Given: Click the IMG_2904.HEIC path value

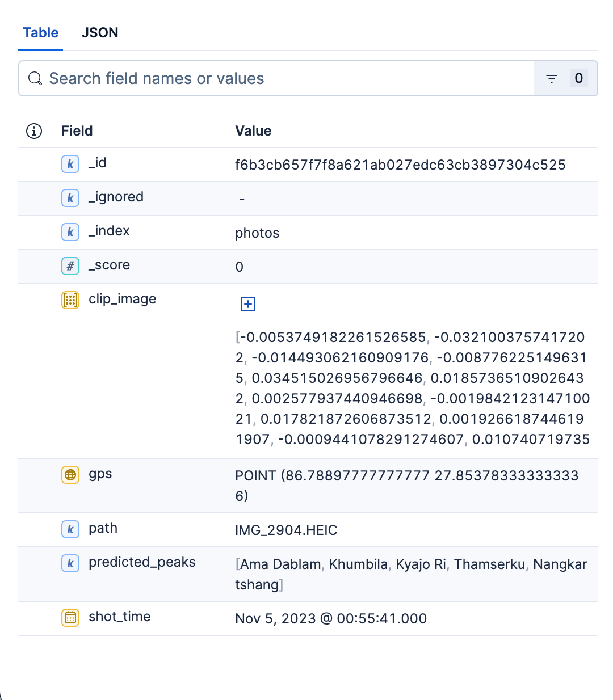Looking at the screenshot, I should (x=286, y=530).
